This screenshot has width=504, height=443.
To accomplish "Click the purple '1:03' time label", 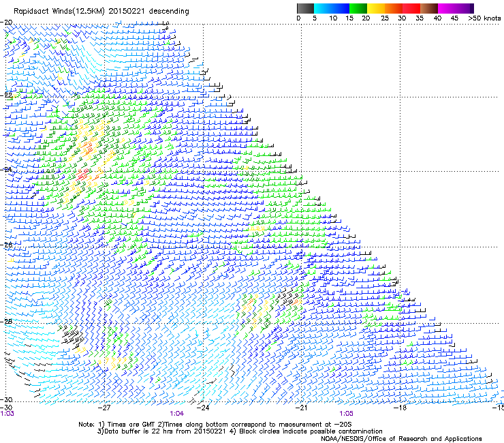I will (x=7, y=414).
